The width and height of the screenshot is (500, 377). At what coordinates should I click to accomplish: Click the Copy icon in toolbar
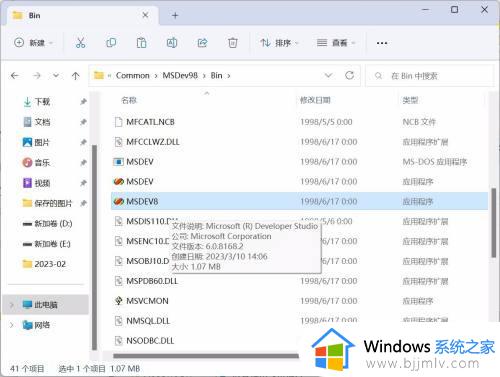111,43
